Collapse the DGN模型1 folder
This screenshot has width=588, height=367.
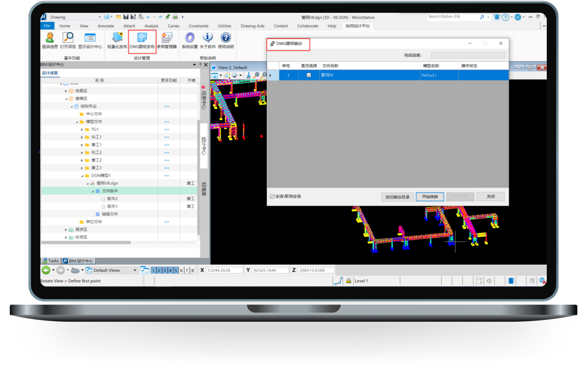(82, 176)
